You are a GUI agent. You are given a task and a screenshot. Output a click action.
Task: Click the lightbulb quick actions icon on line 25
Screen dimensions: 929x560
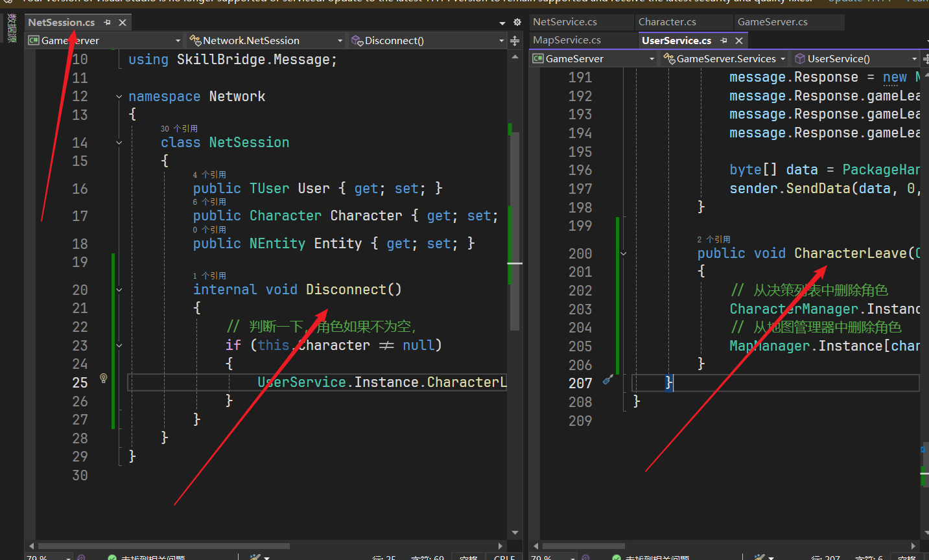tap(103, 378)
